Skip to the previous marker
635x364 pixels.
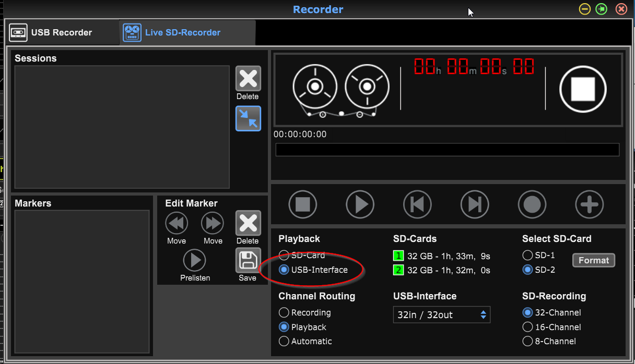click(x=418, y=204)
